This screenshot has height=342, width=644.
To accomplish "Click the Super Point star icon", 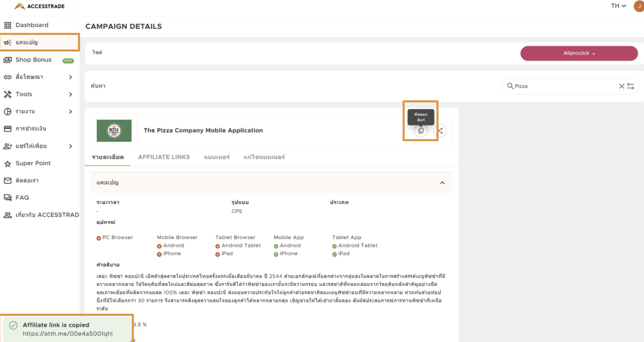I will tap(8, 163).
